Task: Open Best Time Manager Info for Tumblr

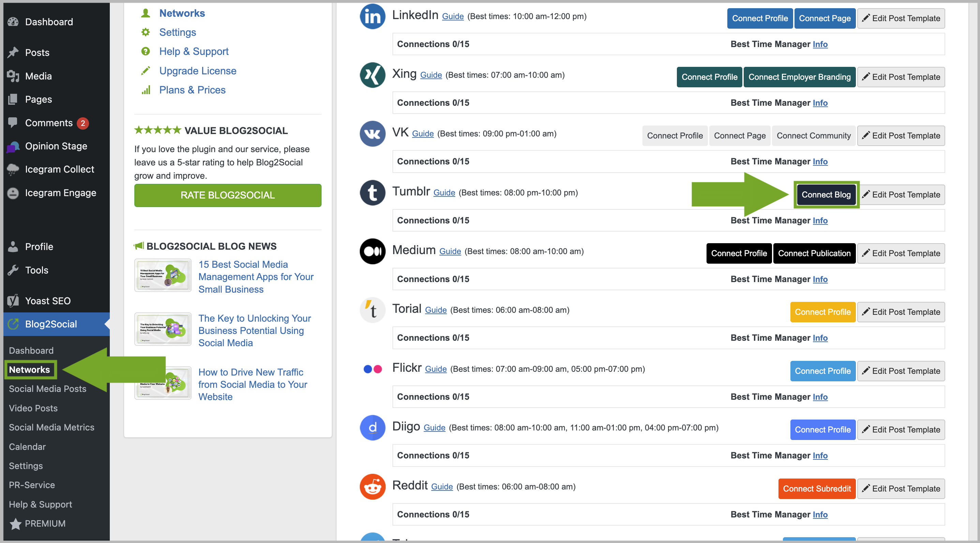Action: [x=820, y=220]
